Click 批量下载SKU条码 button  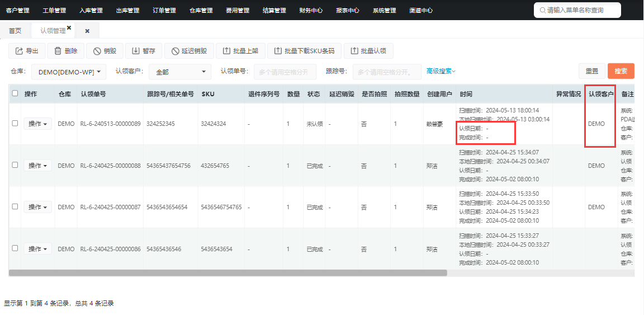pos(304,51)
